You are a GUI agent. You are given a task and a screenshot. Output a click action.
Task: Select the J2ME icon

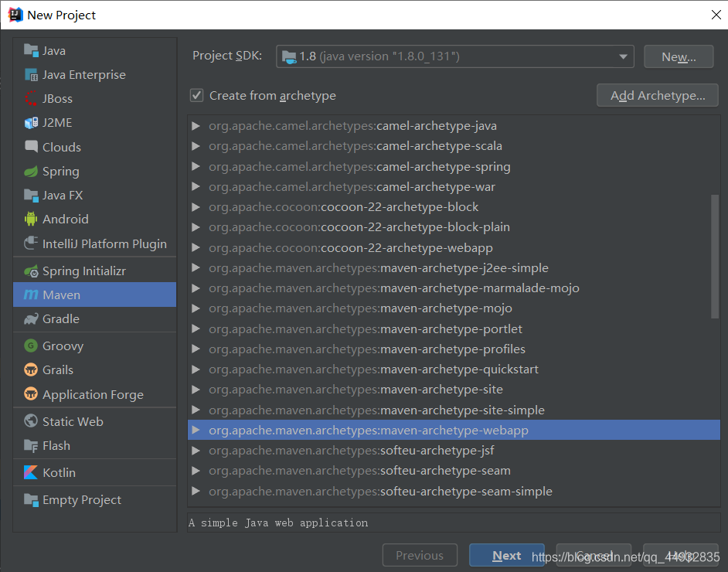[x=31, y=123]
